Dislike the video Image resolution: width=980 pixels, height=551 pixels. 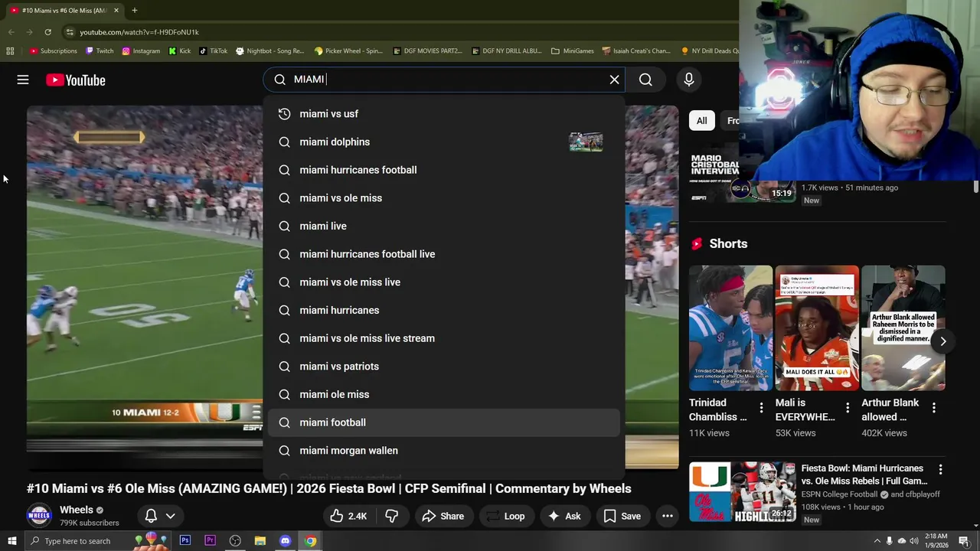[391, 516]
